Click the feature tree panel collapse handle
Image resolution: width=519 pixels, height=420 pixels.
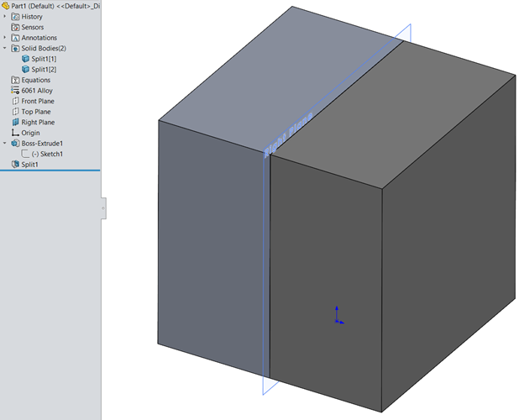(103, 208)
